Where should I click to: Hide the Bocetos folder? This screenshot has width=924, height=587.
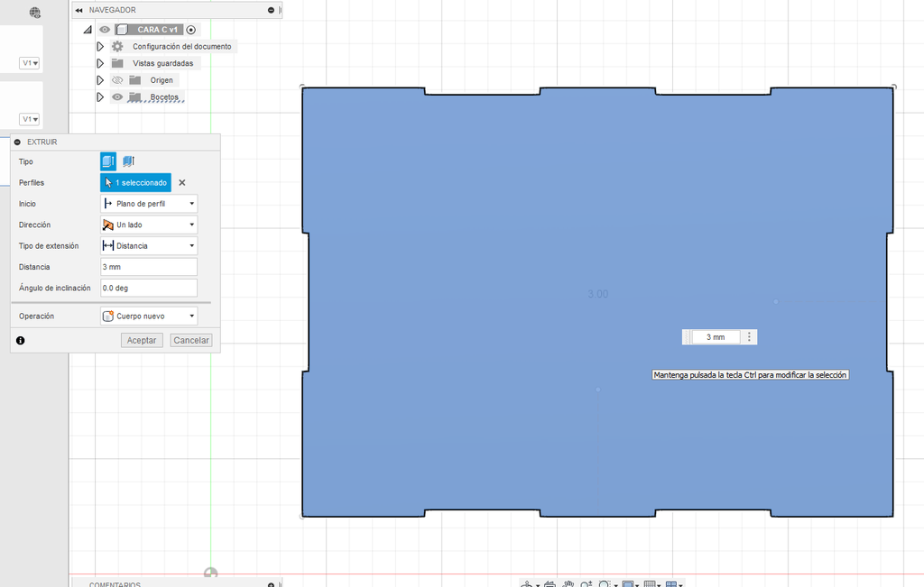[117, 97]
